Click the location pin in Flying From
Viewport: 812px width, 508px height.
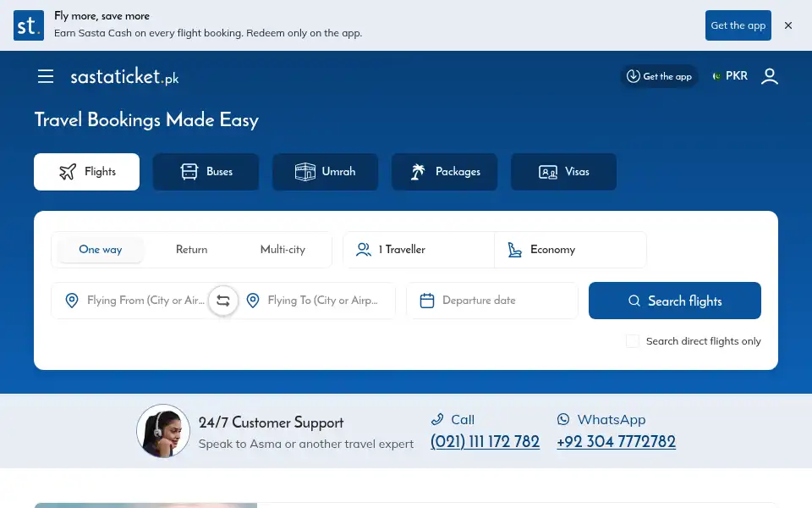[72, 300]
